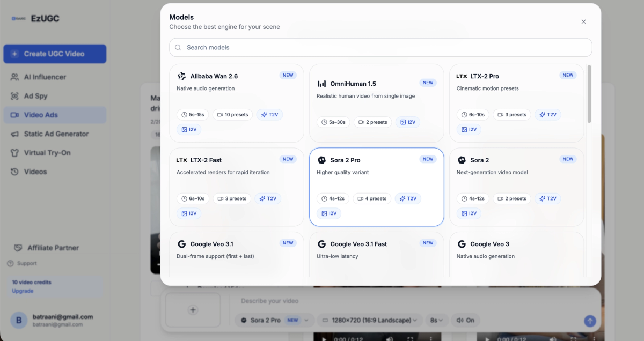644x341 pixels.
Task: Click the Static Ad Generator image icon
Action: [14, 134]
